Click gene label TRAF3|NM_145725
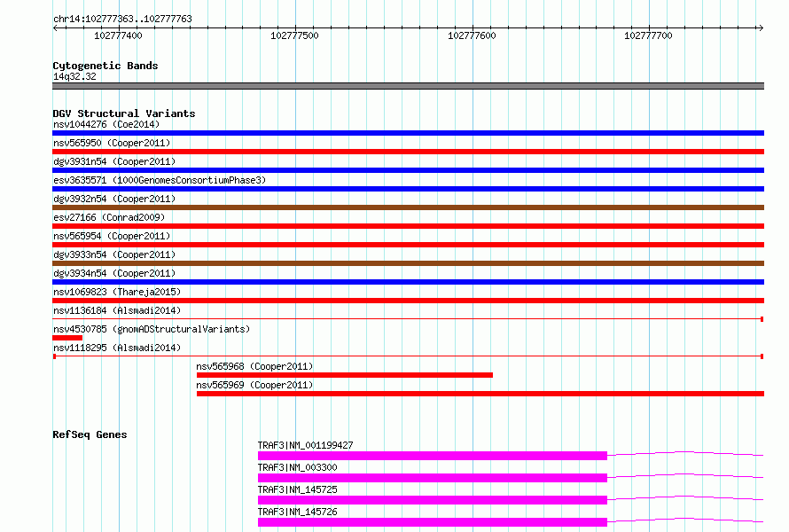 (297, 489)
